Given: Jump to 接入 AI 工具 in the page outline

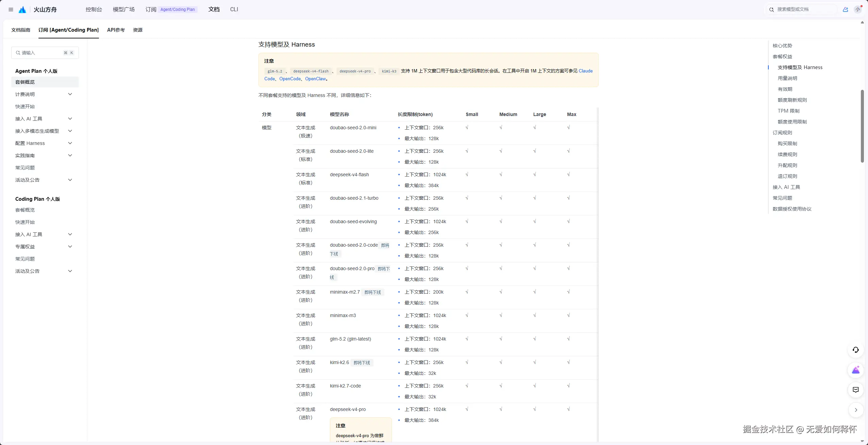Looking at the screenshot, I should 786,187.
